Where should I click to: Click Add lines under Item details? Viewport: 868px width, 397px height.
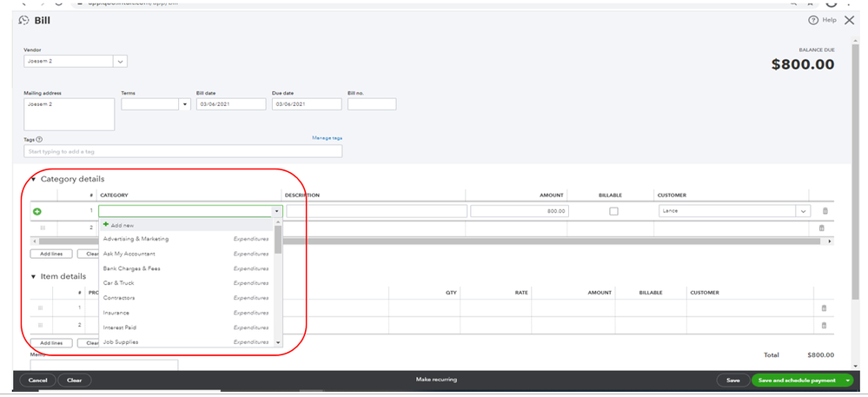pyautogui.click(x=51, y=343)
